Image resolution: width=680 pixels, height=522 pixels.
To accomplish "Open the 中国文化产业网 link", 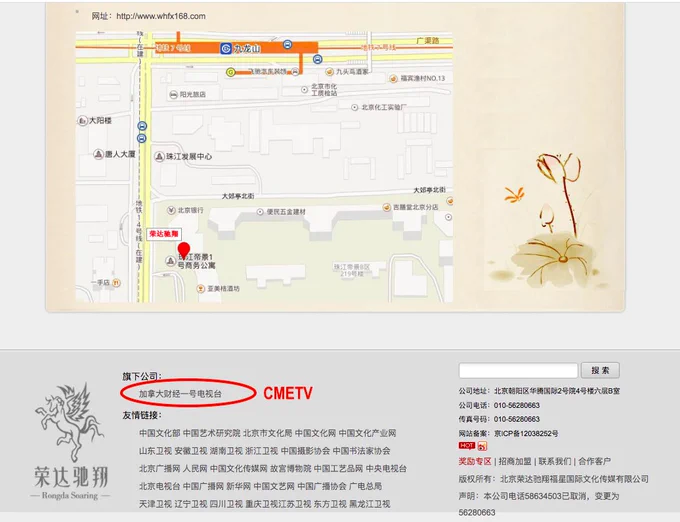I will (367, 433).
